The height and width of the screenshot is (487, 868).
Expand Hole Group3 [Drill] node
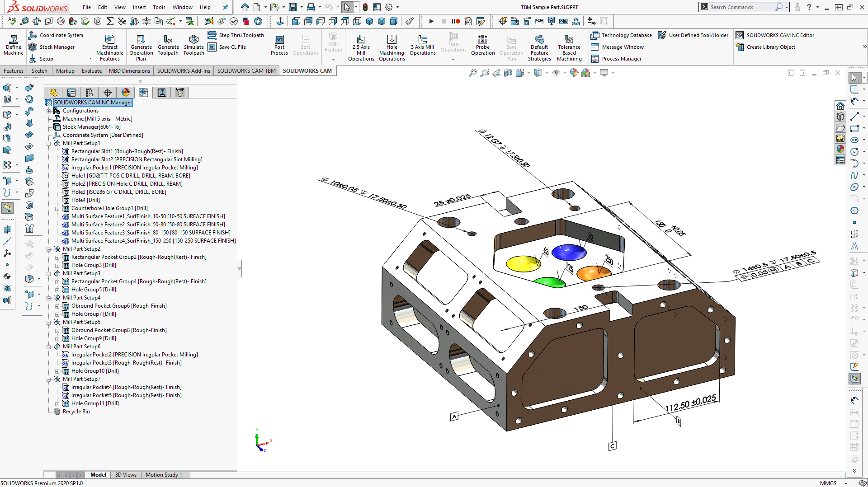(57, 265)
